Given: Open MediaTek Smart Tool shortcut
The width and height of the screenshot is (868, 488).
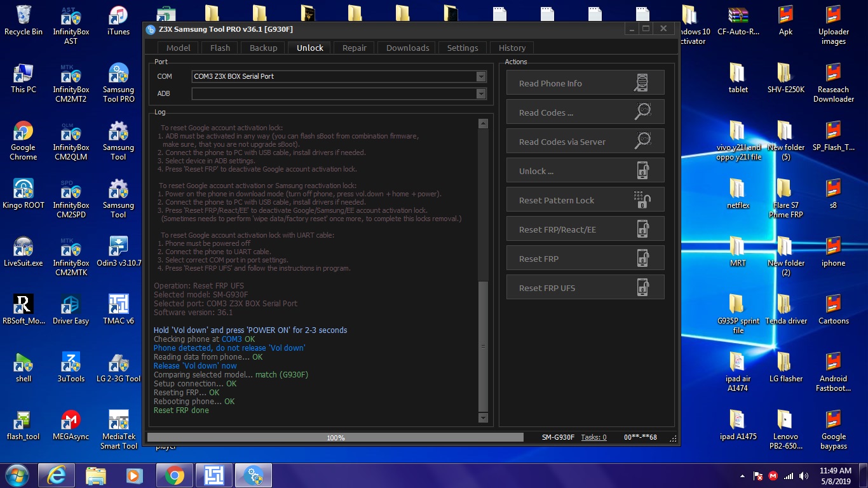Looking at the screenshot, I should (118, 430).
